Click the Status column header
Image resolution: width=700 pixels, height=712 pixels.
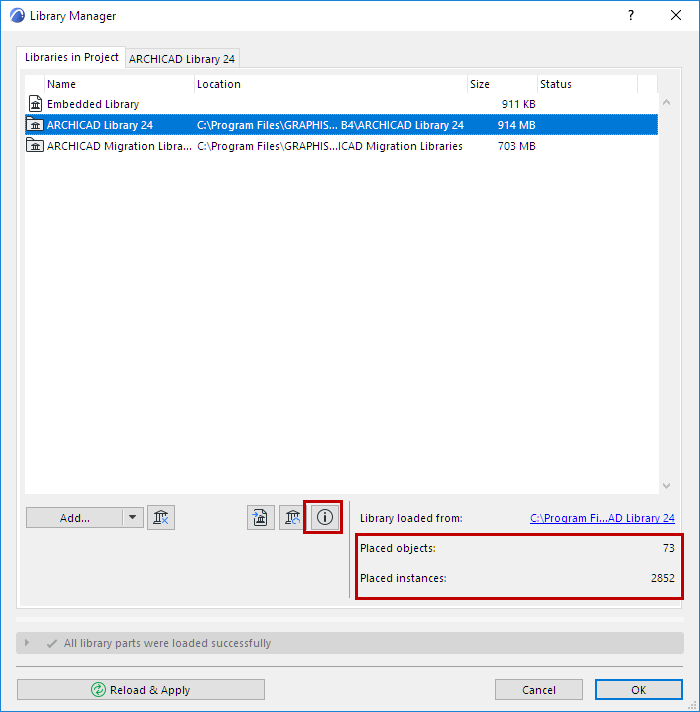pyautogui.click(x=587, y=84)
